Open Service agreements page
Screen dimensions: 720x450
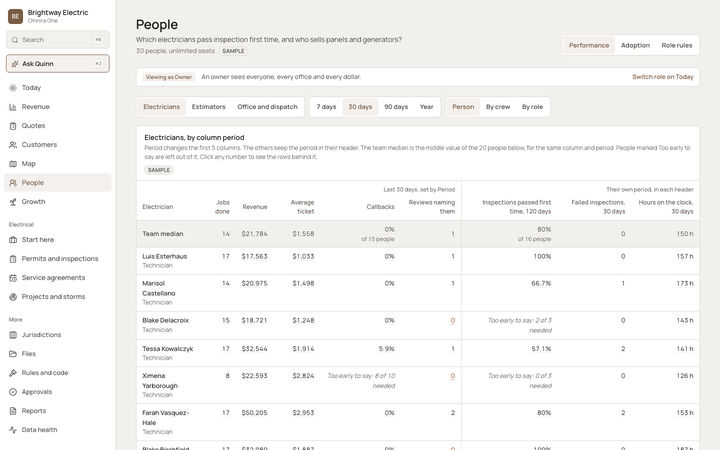pos(58,278)
